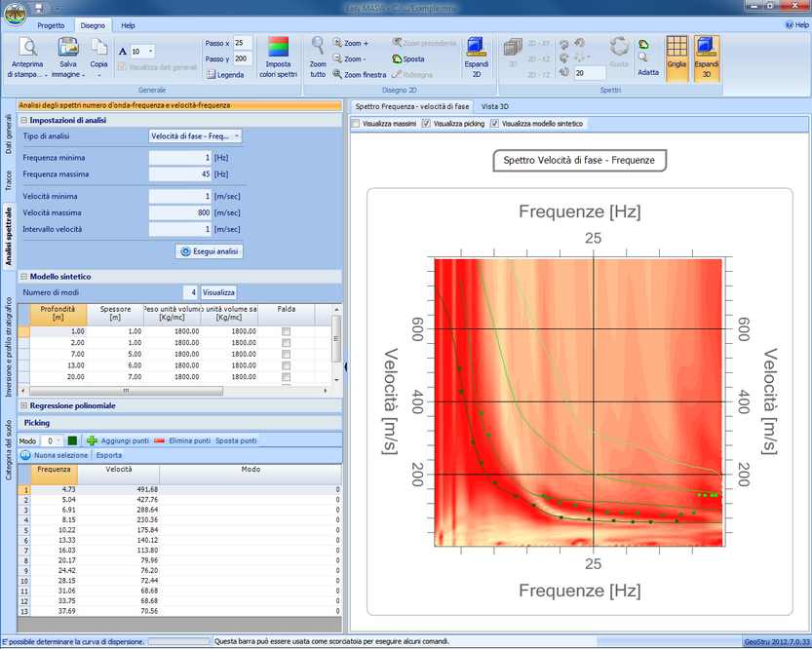This screenshot has height=649, width=812.
Task: Click the vertical scrollbar of model table
Action: [336, 339]
